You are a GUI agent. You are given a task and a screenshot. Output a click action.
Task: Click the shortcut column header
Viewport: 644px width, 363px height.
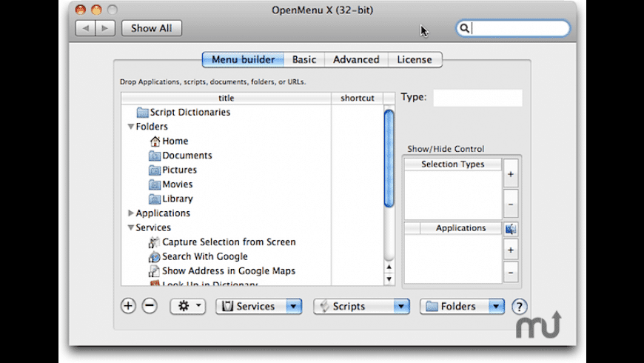tap(358, 98)
